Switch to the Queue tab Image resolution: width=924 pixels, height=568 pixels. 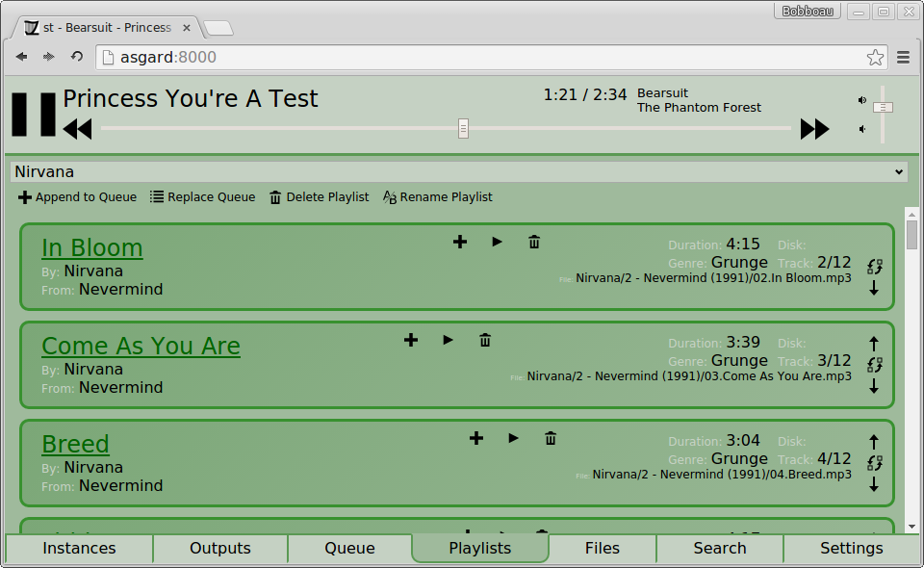(x=349, y=549)
